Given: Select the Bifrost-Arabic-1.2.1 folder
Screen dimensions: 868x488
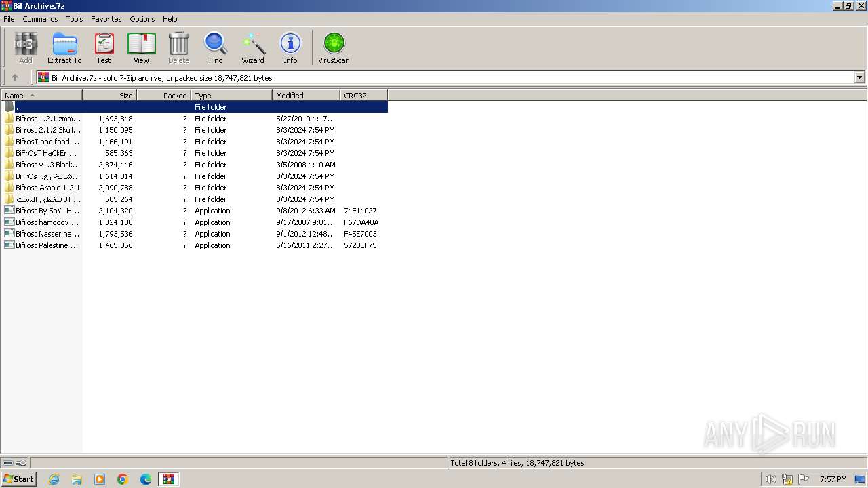Looking at the screenshot, I should [x=195, y=188].
